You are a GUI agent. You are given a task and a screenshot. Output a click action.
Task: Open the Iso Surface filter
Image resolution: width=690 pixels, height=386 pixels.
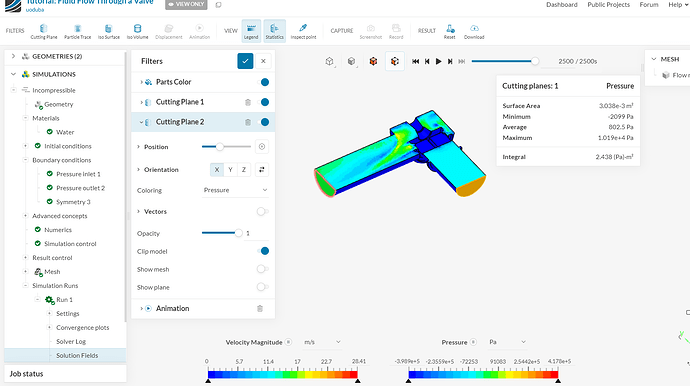tap(109, 31)
